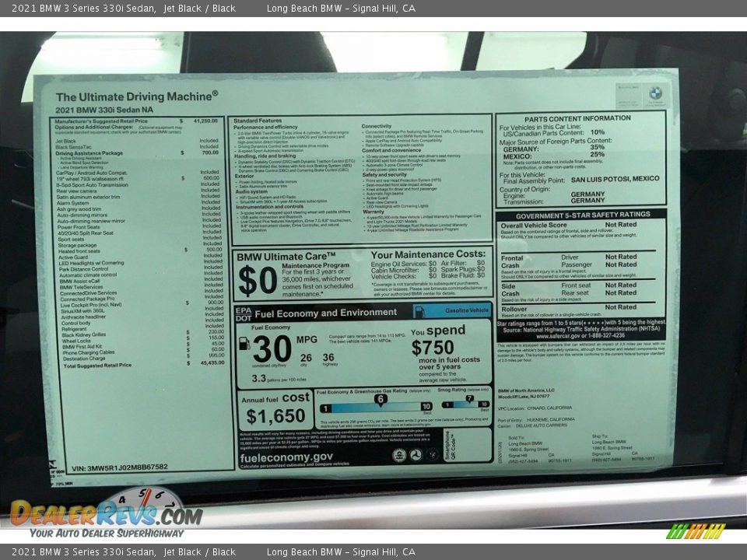Select the Total Suggested Retail Price 45,435.00 row
The height and width of the screenshot is (560, 747).
(x=143, y=364)
